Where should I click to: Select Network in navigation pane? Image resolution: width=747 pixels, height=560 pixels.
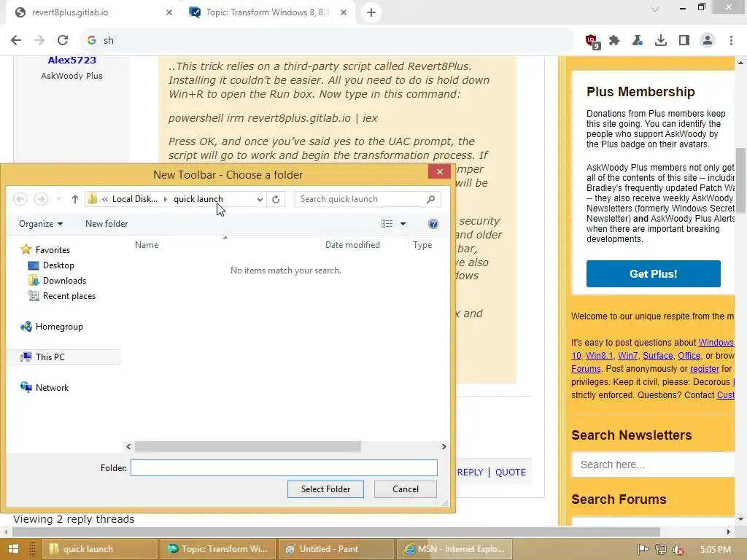point(44,388)
